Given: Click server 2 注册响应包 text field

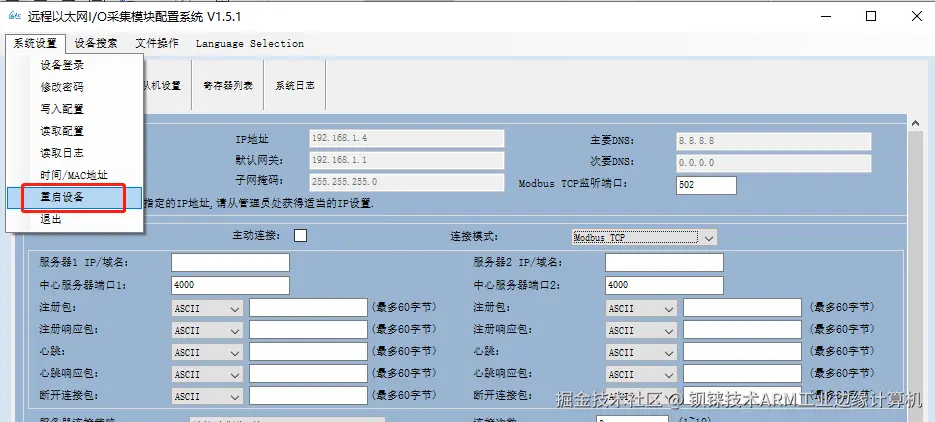Looking at the screenshot, I should click(x=742, y=330).
